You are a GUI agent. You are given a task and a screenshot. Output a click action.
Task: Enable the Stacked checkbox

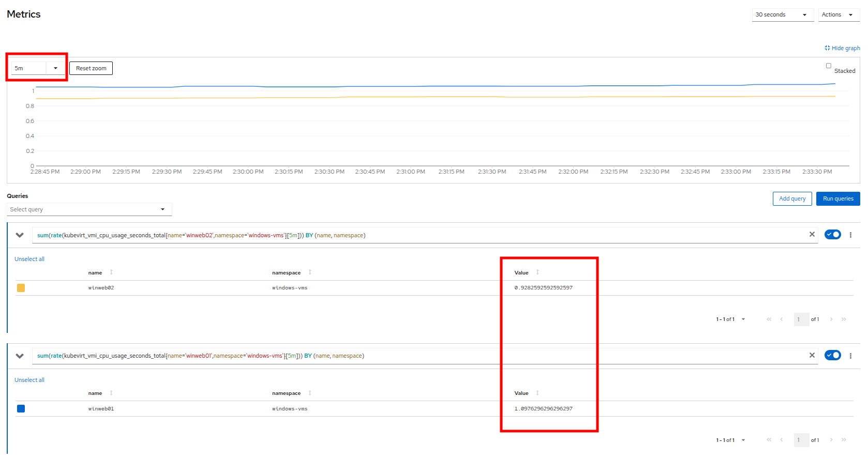click(x=828, y=66)
